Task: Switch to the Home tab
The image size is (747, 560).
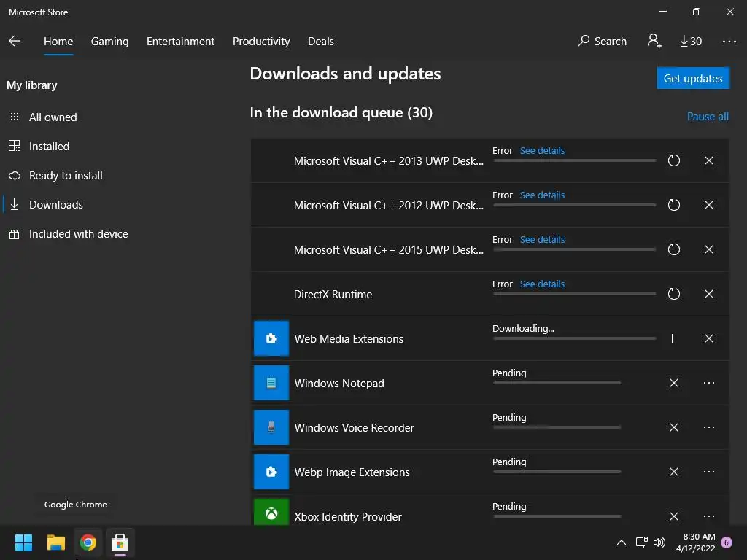Action: (58, 42)
